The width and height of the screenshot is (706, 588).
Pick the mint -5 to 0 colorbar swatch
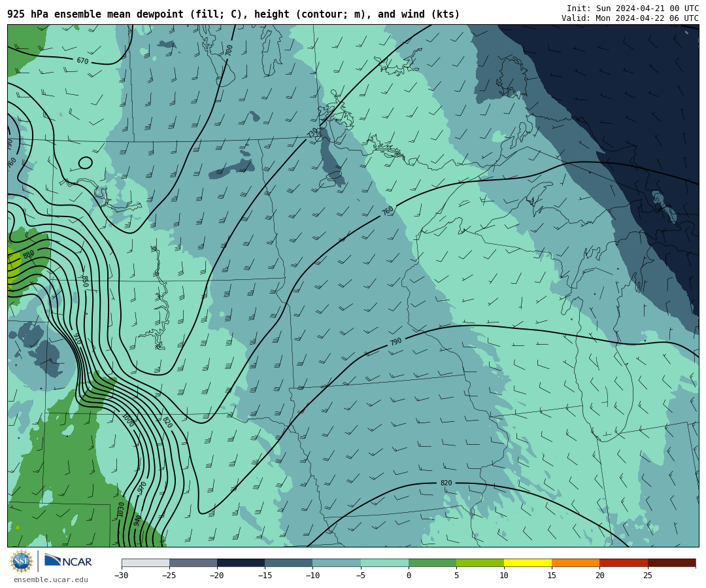click(384, 562)
